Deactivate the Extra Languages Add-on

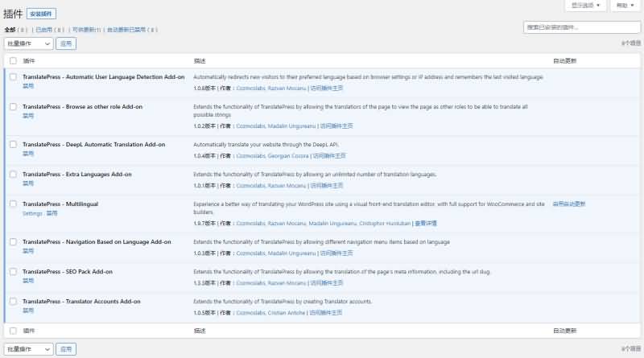pos(28,183)
